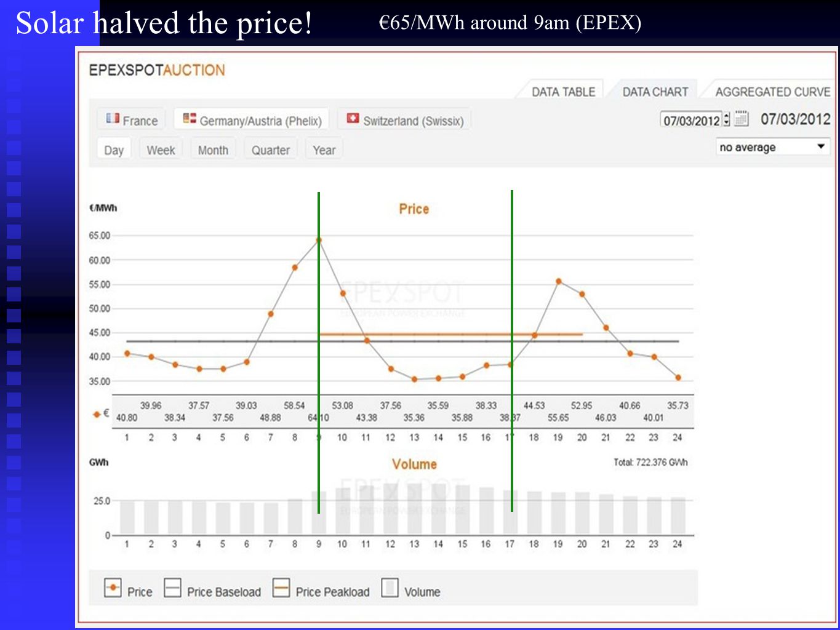Click the '53.08' price value

342,405
